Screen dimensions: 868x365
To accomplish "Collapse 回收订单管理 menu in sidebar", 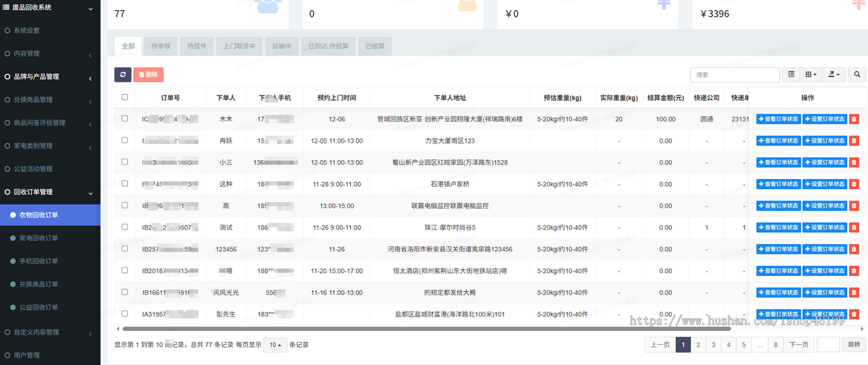I will [50, 192].
